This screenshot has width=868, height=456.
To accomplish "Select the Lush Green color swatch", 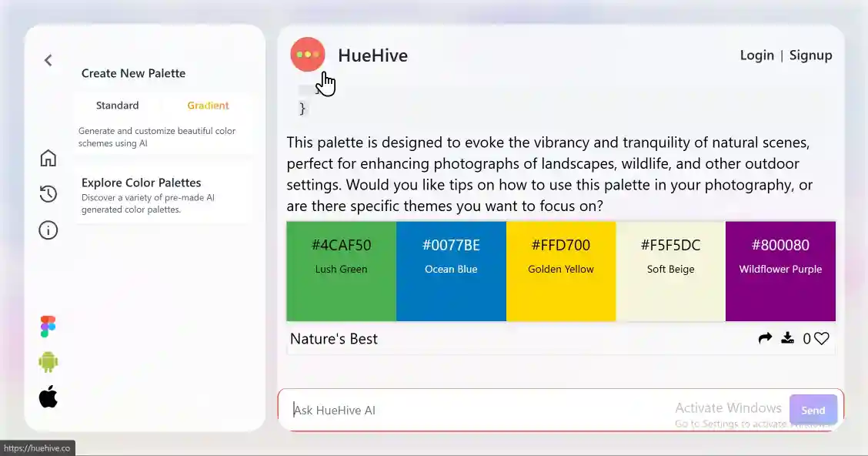I will 341,270.
